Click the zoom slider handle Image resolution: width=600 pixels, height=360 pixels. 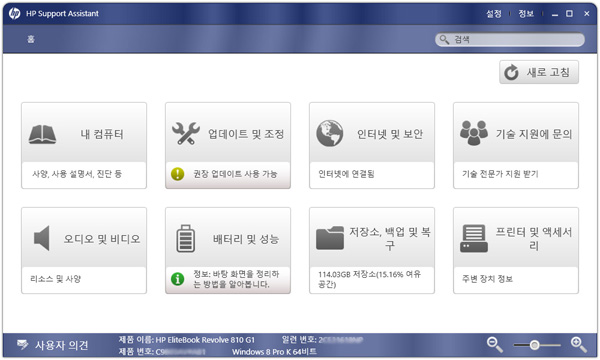coord(535,345)
